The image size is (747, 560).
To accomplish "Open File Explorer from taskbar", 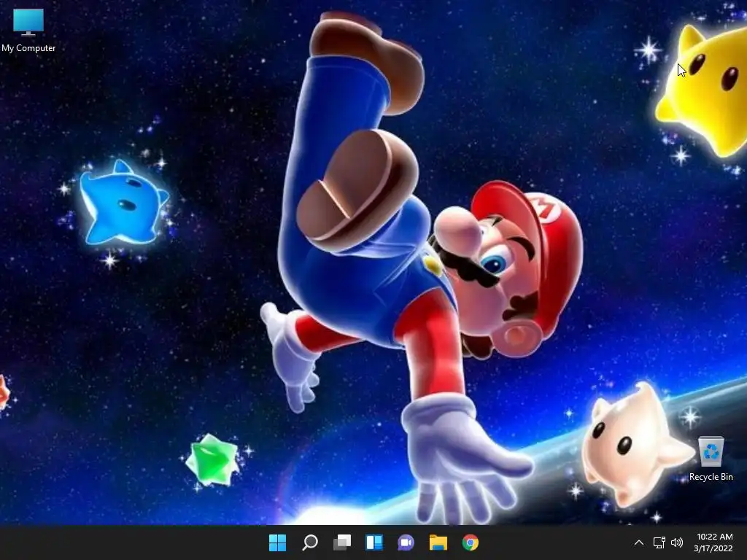I will [438, 542].
